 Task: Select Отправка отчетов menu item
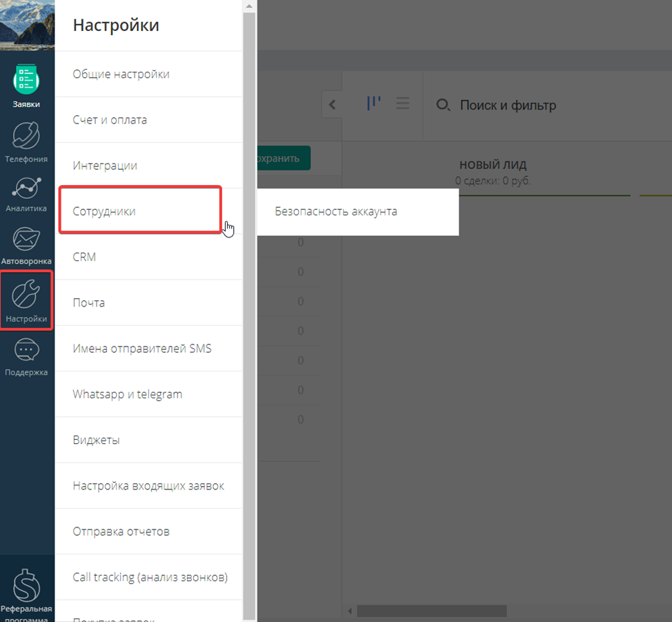[149, 532]
